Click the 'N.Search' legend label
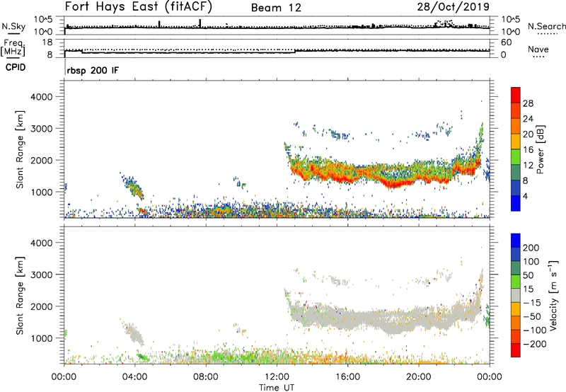The image size is (566, 392). [x=546, y=26]
